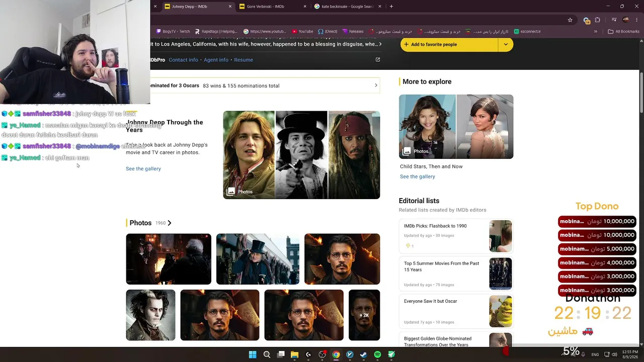Viewport: 644px width, 362px height.
Task: Open the Sweeney Todd black-and-white photo
Action: tap(151, 315)
